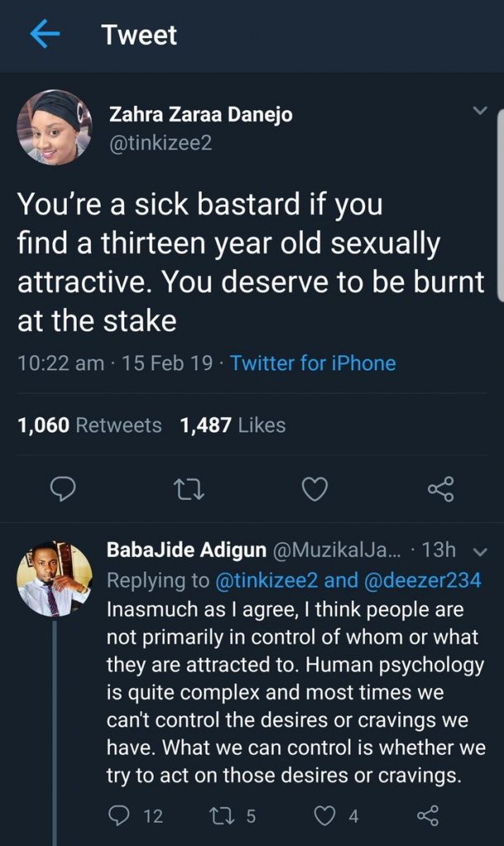Open main tweet options chevron
504x846 pixels.
(479, 112)
